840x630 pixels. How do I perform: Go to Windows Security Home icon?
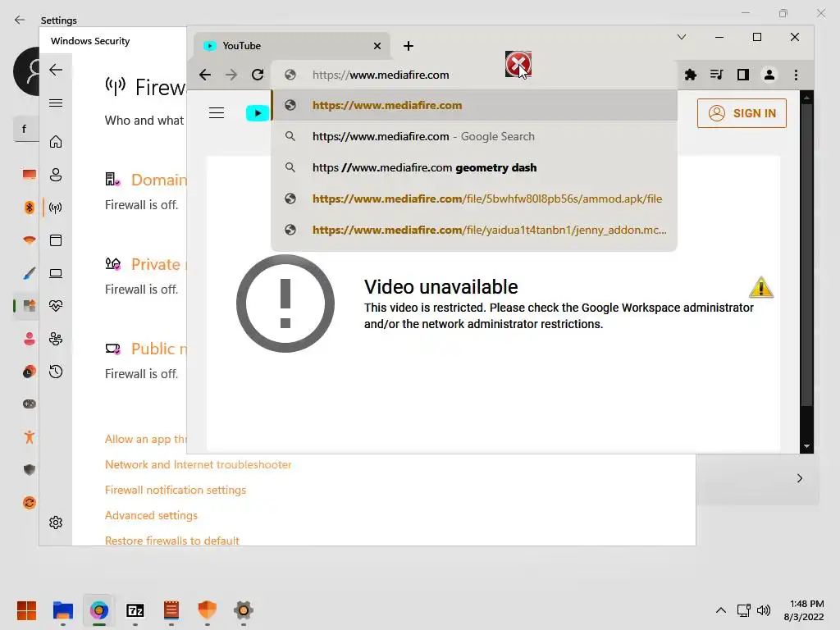click(x=56, y=142)
